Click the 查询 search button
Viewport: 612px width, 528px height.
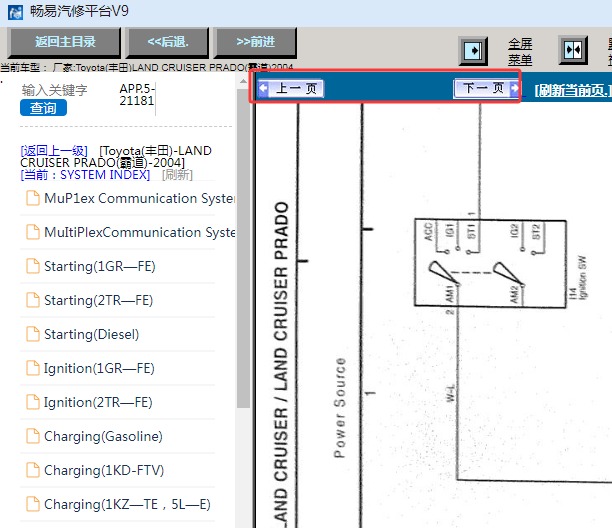43,108
